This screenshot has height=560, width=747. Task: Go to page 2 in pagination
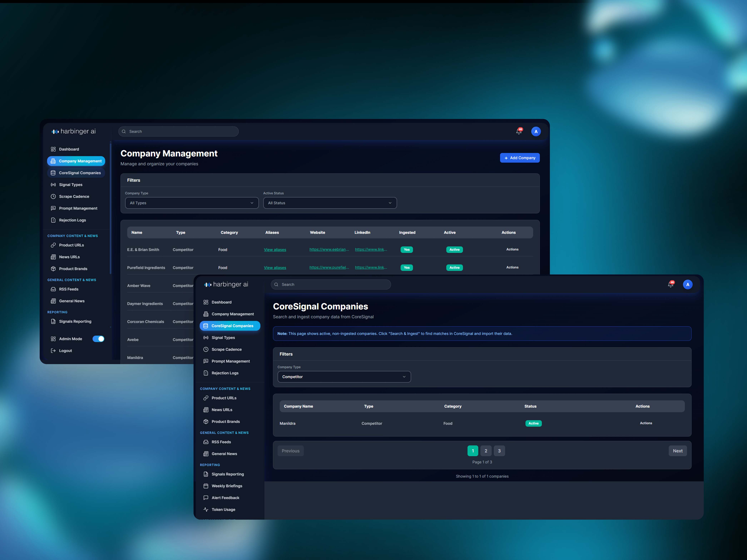(x=486, y=451)
